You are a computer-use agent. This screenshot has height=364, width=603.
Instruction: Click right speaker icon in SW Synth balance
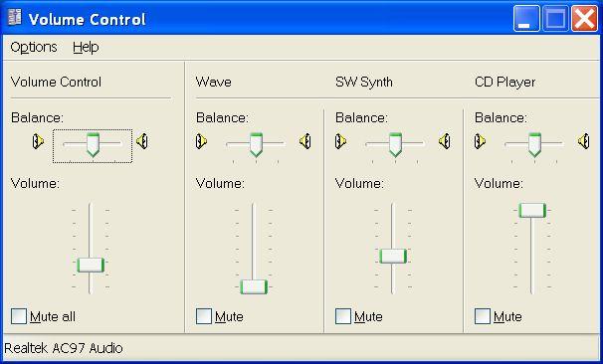point(445,141)
